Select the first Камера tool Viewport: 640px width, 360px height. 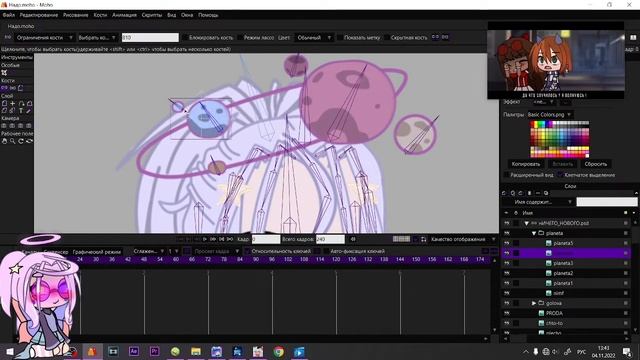pos(4,126)
